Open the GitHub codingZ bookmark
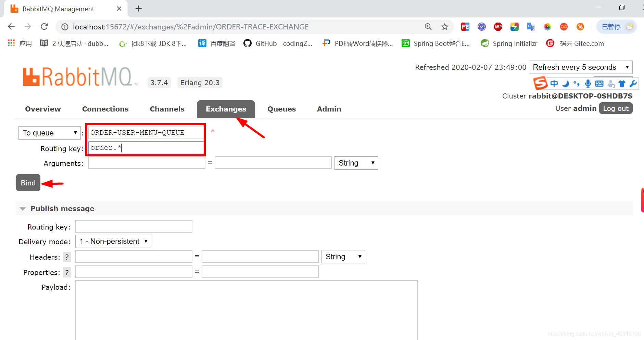Screen dimensions: 644x340 point(278,43)
